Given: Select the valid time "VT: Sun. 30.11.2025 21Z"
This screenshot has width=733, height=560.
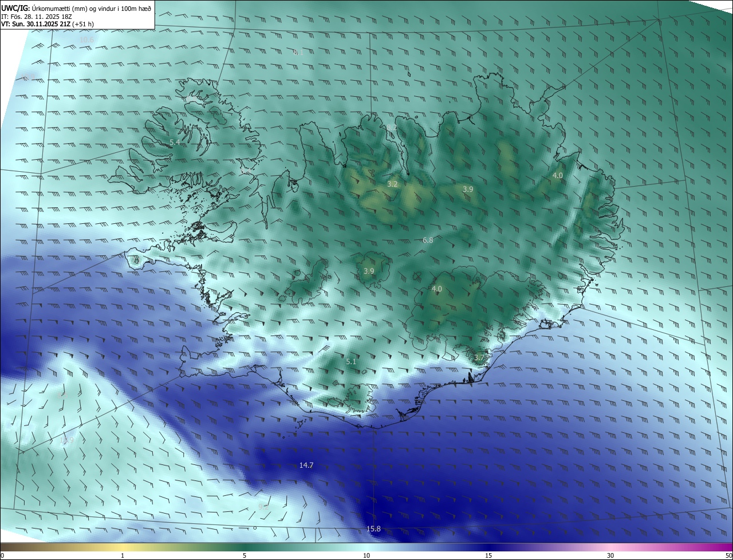Looking at the screenshot, I should pos(36,25).
